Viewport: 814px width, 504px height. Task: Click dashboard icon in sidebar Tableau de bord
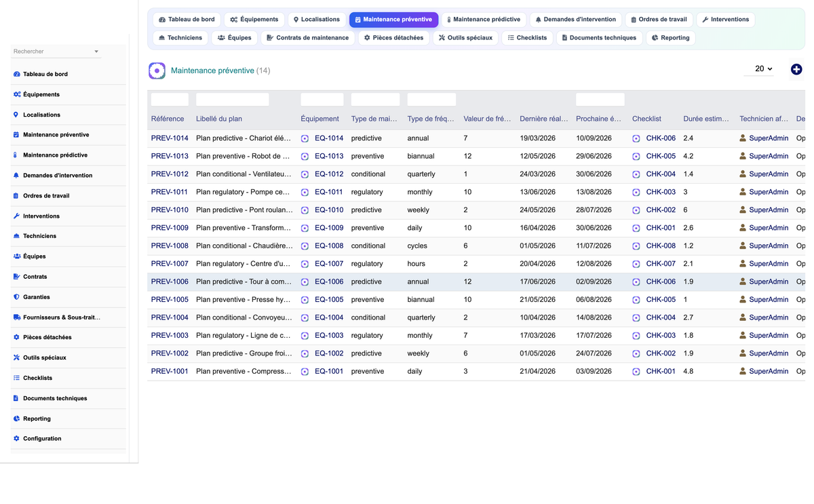point(16,74)
